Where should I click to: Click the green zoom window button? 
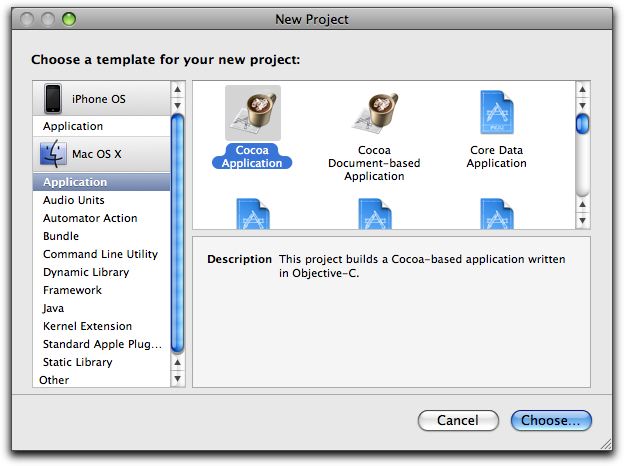pos(69,19)
